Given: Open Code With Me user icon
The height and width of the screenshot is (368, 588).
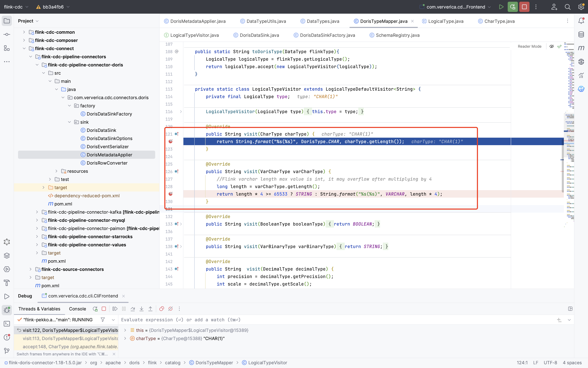Looking at the screenshot, I should 554,7.
